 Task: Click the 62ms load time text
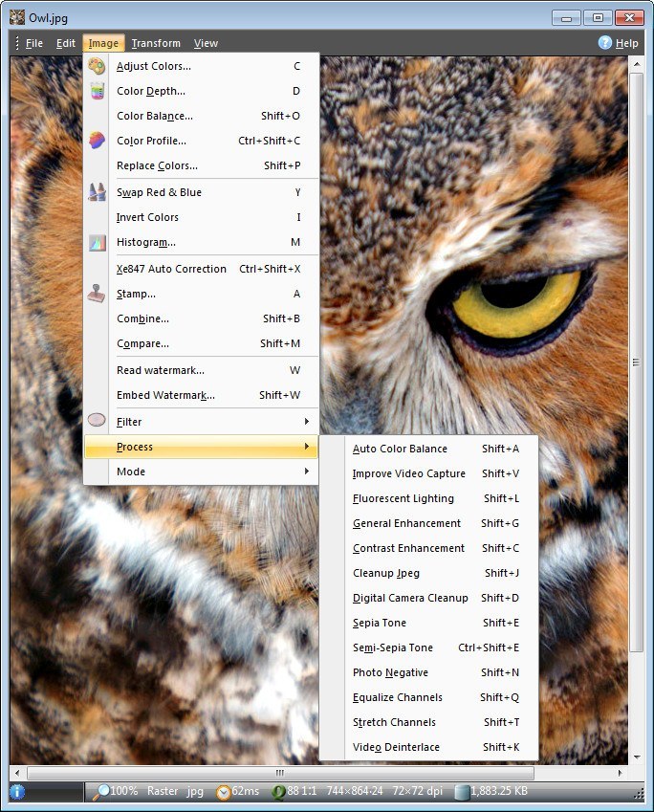pos(246,791)
